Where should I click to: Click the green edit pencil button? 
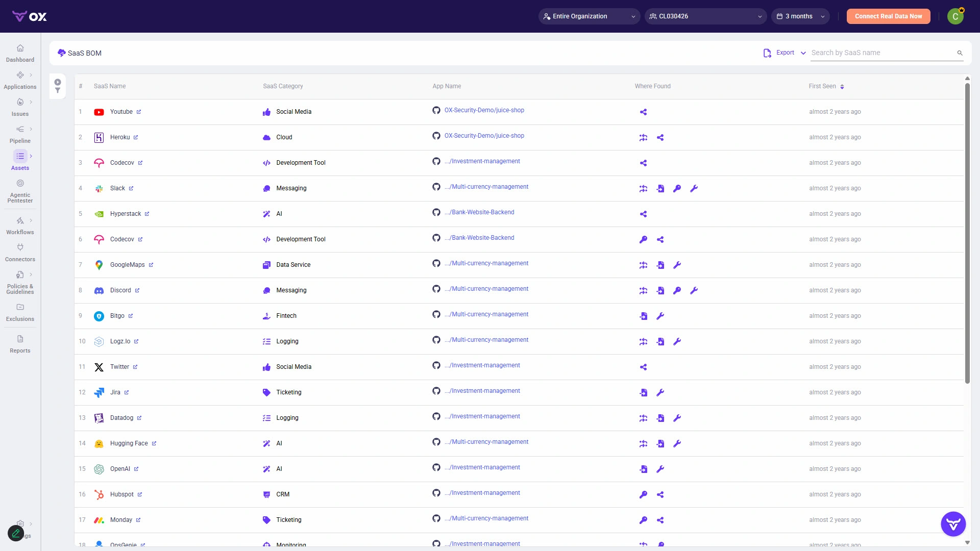tap(16, 533)
